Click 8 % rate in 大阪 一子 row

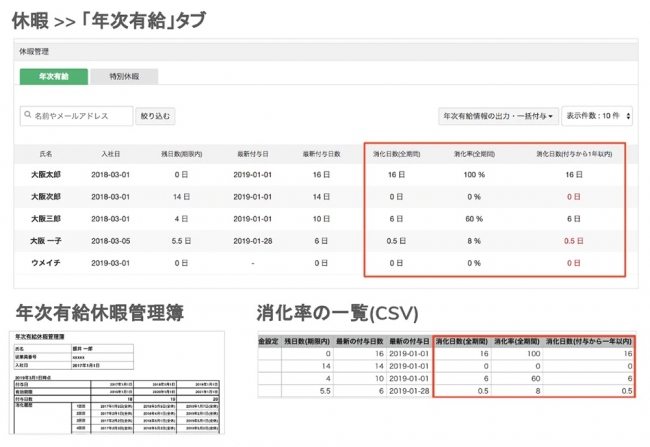coord(474,241)
